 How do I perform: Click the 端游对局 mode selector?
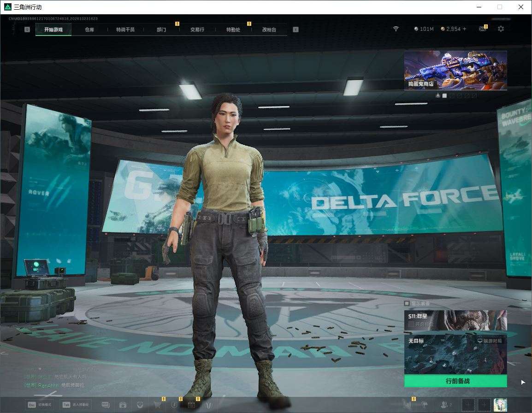[490, 341]
